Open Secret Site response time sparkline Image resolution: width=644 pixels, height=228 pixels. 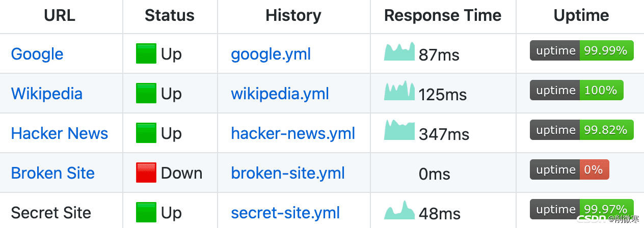click(399, 210)
